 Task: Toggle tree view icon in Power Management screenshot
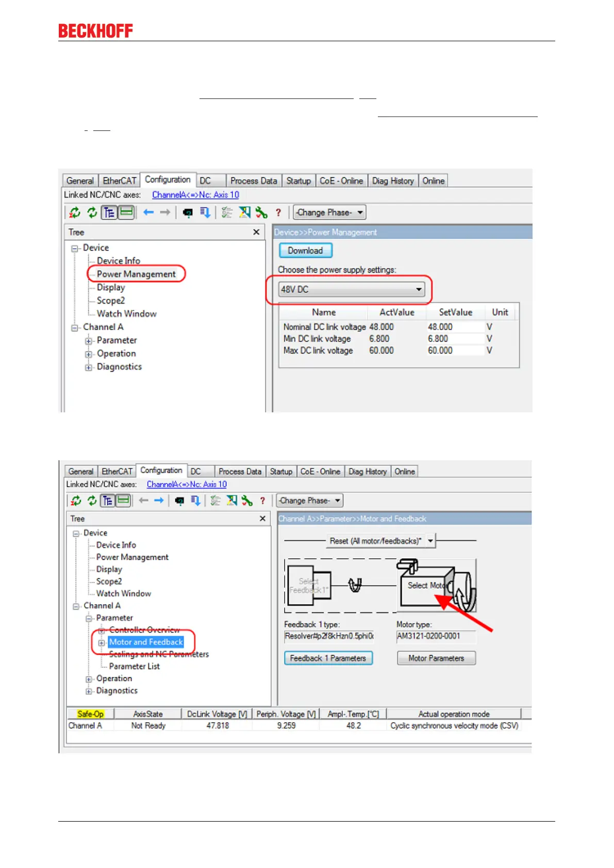pos(109,212)
